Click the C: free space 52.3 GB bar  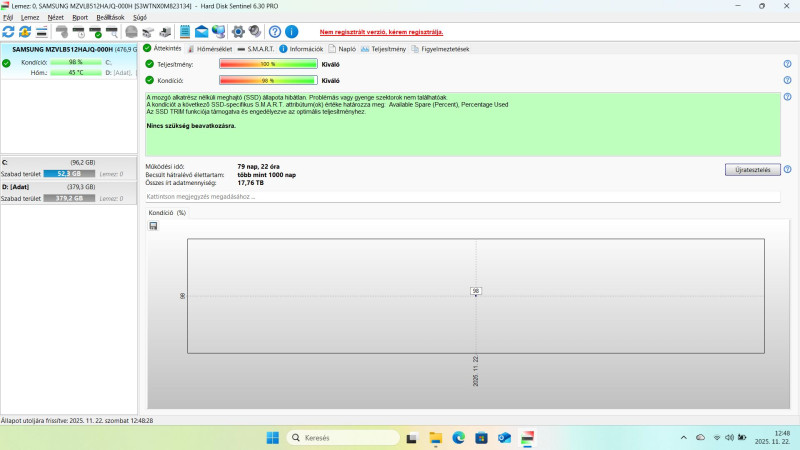[x=69, y=173]
